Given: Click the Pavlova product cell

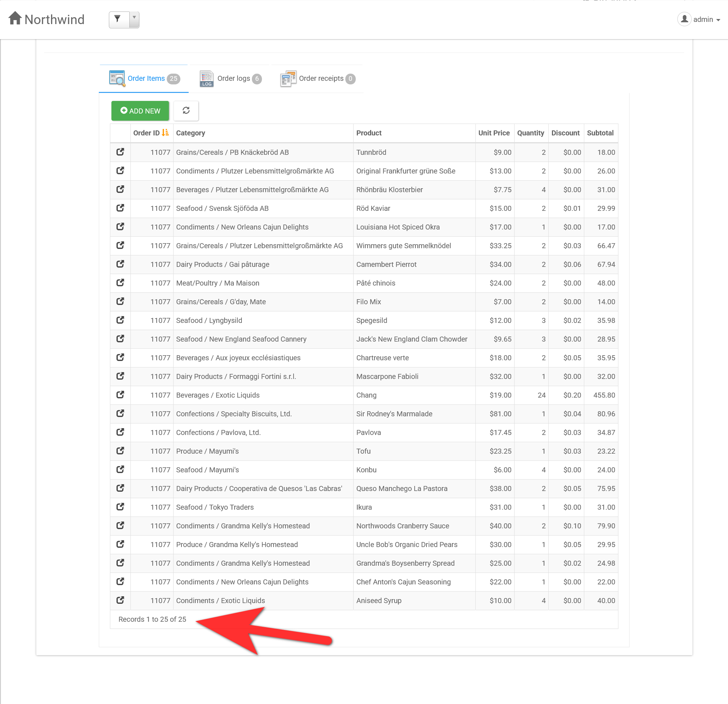Looking at the screenshot, I should click(368, 432).
